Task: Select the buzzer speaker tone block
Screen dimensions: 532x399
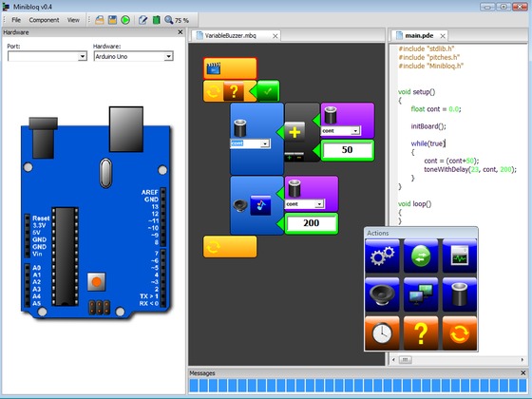Action: tap(240, 205)
